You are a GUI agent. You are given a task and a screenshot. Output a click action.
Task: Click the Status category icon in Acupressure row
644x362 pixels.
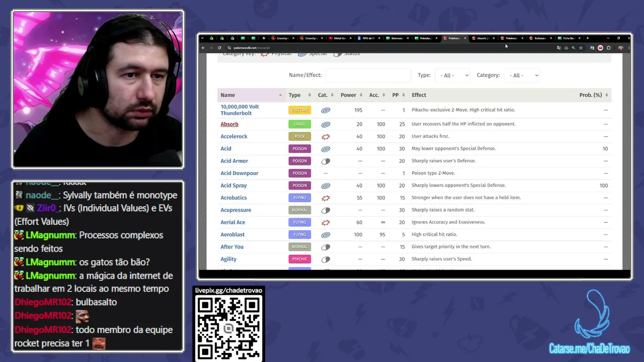[x=326, y=210]
